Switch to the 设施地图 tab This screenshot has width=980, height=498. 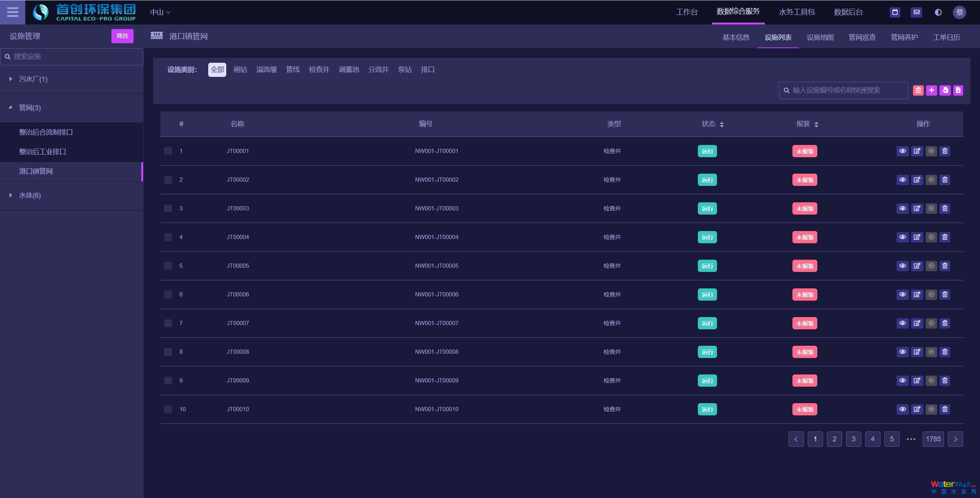(x=820, y=37)
